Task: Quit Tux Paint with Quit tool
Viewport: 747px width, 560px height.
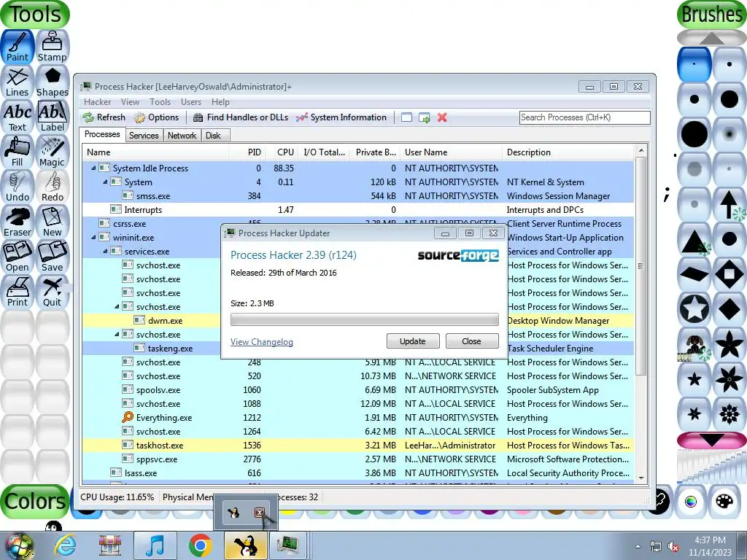Action: point(53,292)
